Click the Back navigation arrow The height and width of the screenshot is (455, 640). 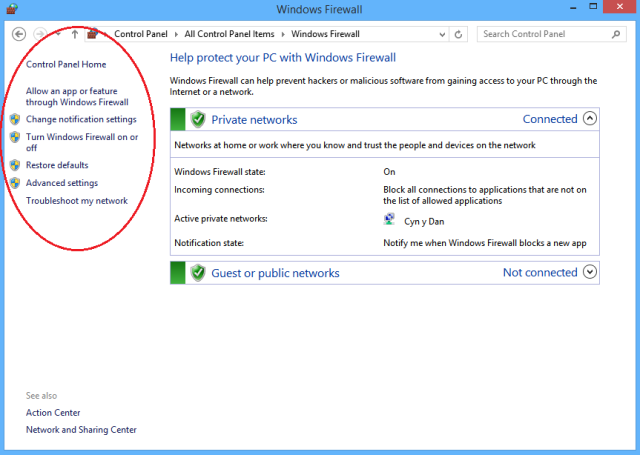pyautogui.click(x=19, y=34)
